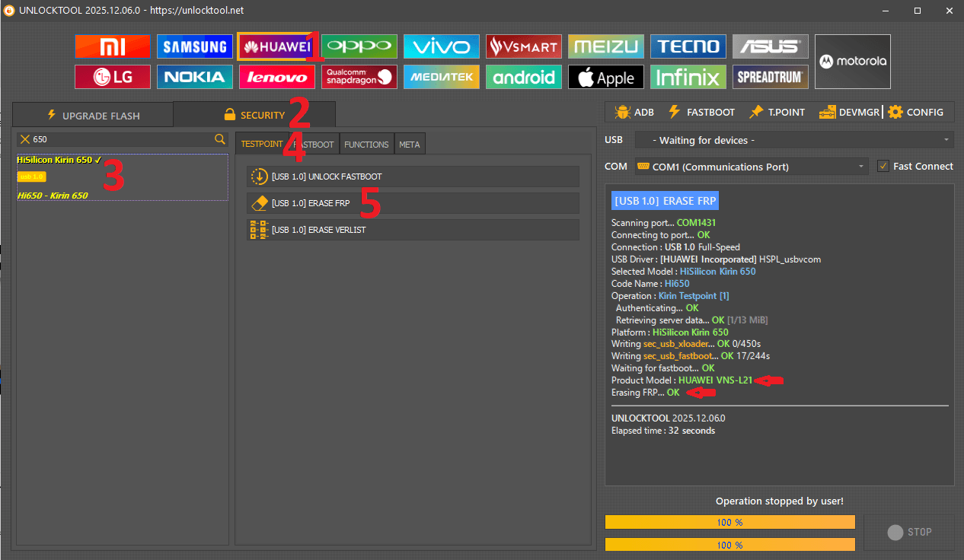Click the search magnifier icon
This screenshot has height=560, width=964.
click(220, 139)
